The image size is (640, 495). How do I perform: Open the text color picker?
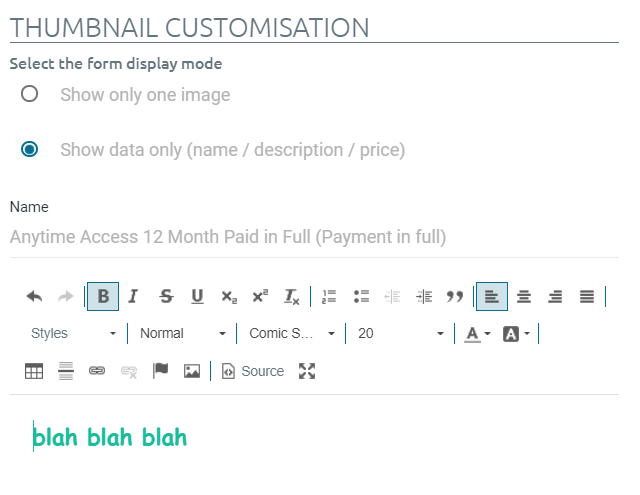click(477, 333)
